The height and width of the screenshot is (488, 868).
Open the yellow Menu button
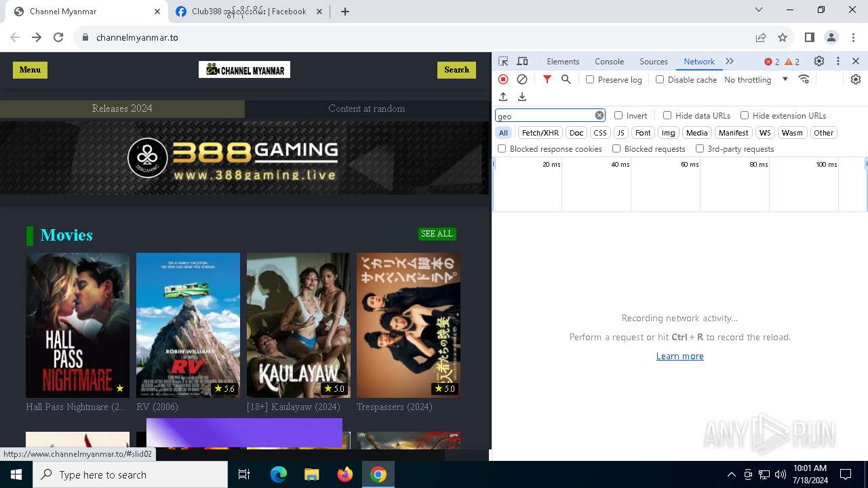(x=30, y=70)
